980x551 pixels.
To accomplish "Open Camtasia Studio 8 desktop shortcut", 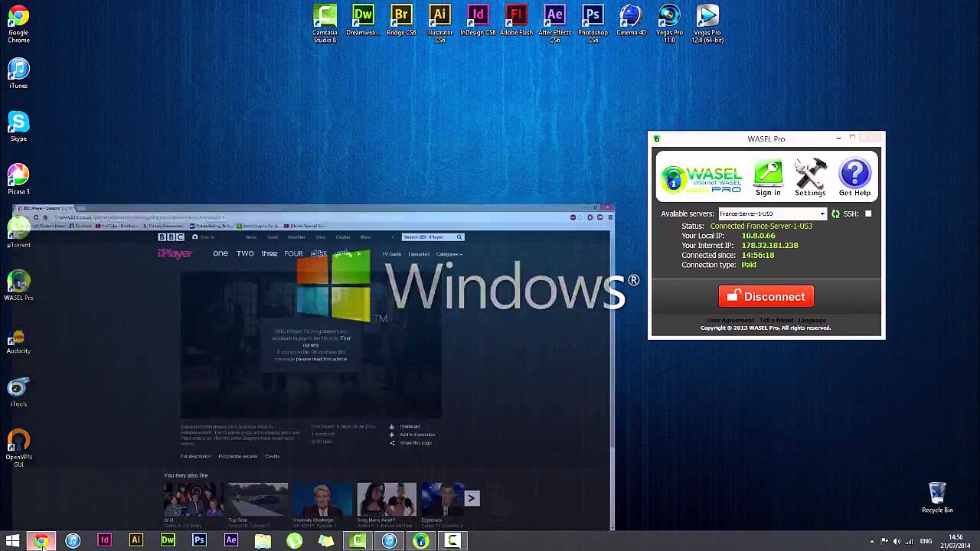I will pos(325,24).
